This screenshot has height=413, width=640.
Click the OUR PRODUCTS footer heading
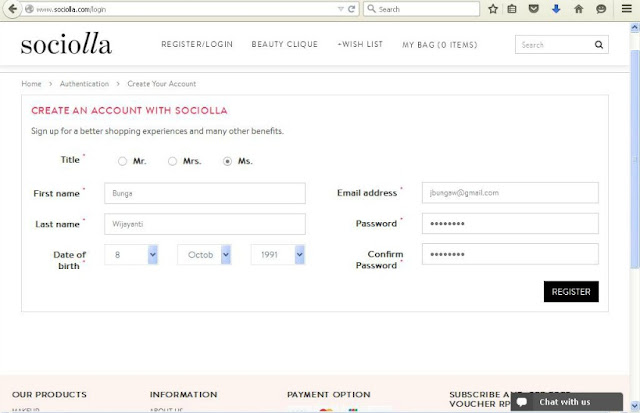point(49,395)
